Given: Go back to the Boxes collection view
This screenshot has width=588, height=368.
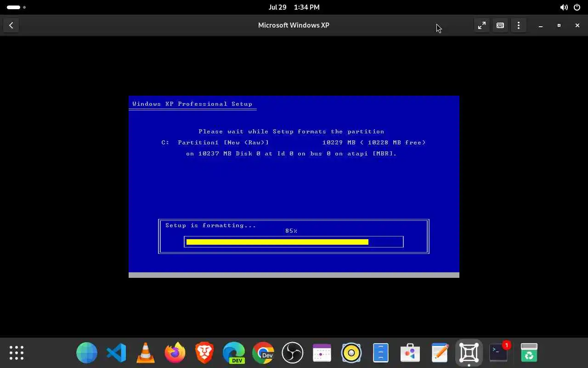Looking at the screenshot, I should (11, 25).
